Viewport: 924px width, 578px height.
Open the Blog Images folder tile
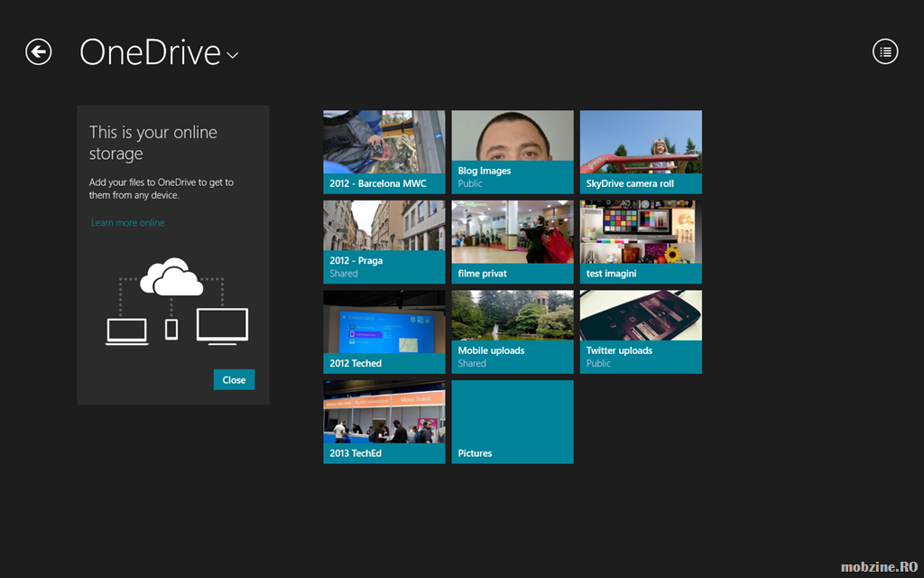click(513, 152)
